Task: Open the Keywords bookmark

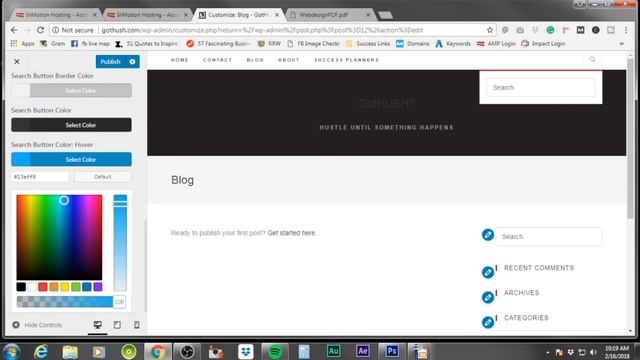Action: (x=453, y=43)
